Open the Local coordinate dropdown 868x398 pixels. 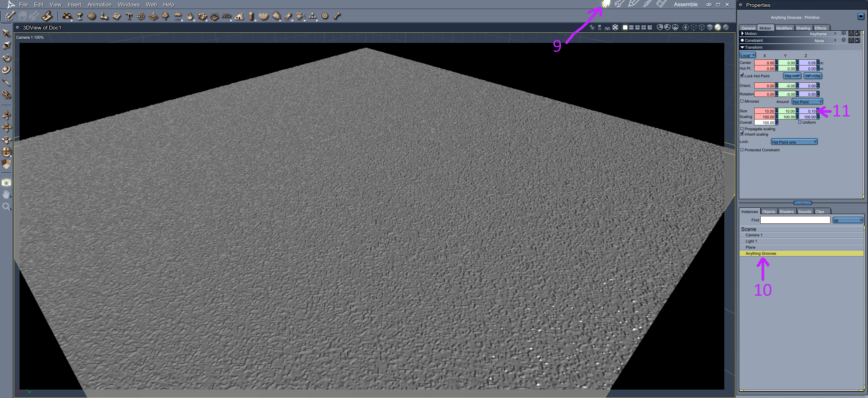click(747, 55)
